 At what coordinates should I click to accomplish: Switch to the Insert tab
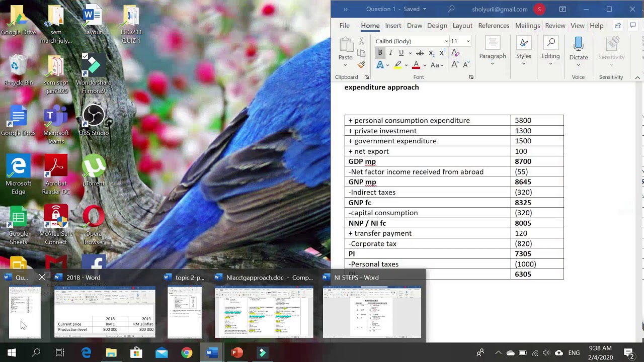click(x=393, y=26)
